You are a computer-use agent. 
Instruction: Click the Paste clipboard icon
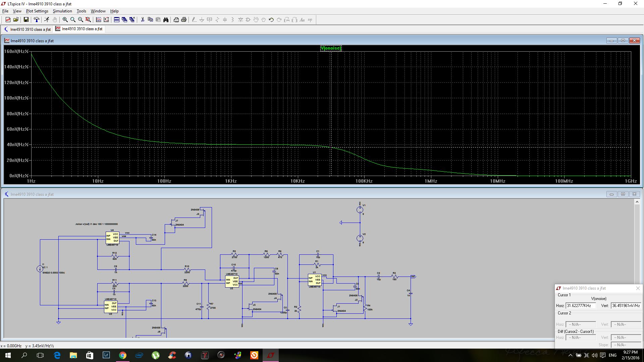click(158, 20)
